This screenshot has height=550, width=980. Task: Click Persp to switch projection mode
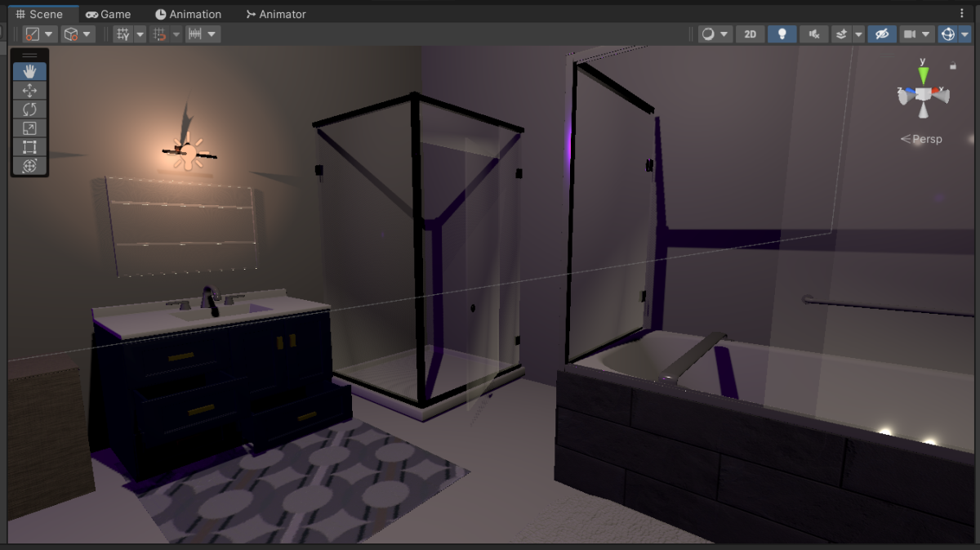[x=927, y=139]
